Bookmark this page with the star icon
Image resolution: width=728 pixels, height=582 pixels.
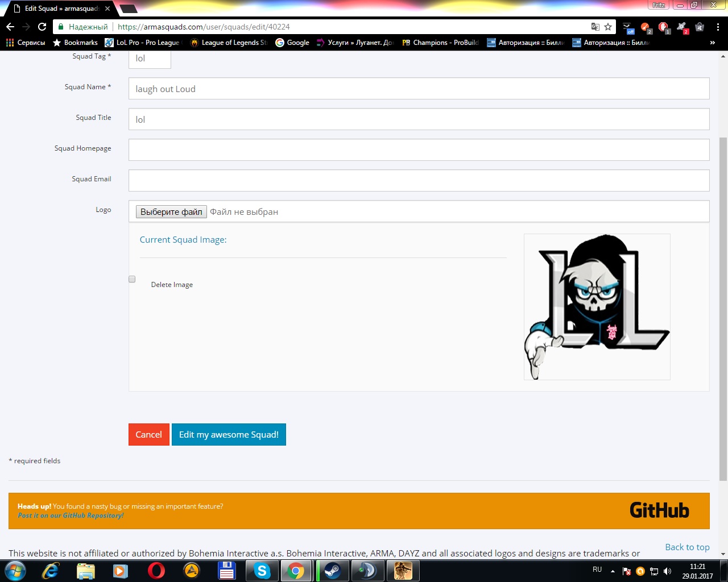[x=608, y=27]
